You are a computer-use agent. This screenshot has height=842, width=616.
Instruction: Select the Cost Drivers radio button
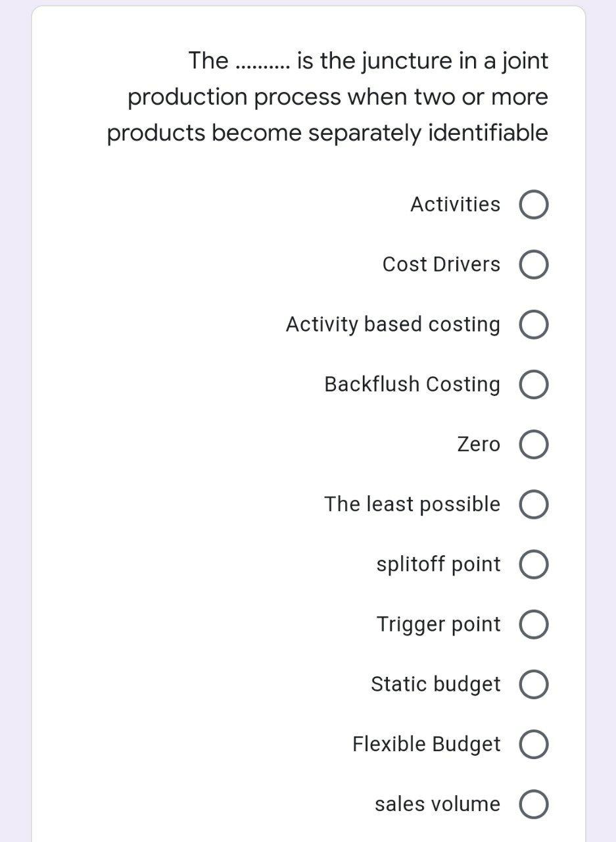pos(533,264)
